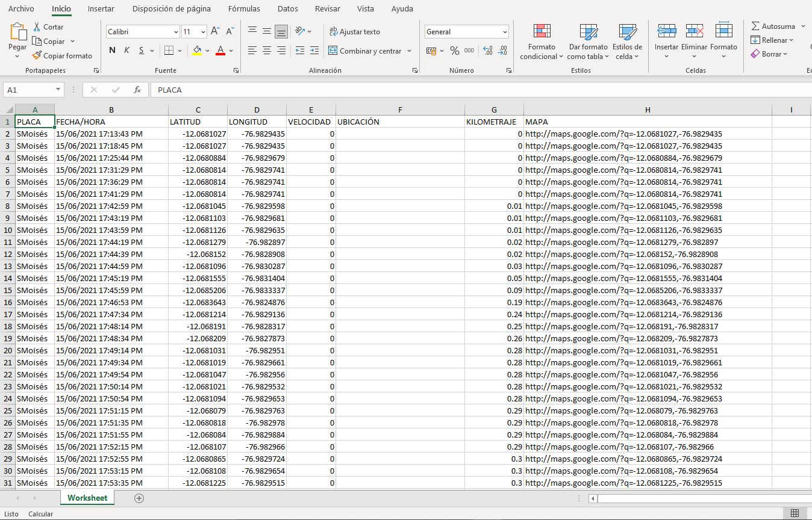The width and height of the screenshot is (812, 520).
Task: Apply cell borders icon
Action: 169,51
